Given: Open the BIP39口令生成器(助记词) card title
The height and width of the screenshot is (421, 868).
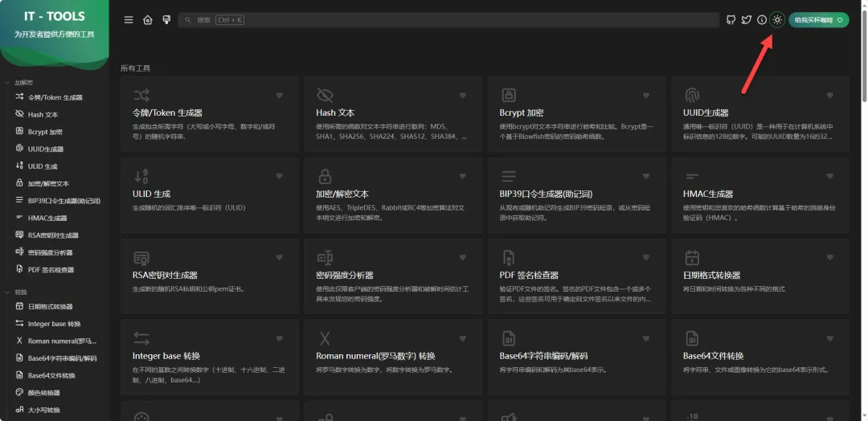Looking at the screenshot, I should [x=546, y=194].
